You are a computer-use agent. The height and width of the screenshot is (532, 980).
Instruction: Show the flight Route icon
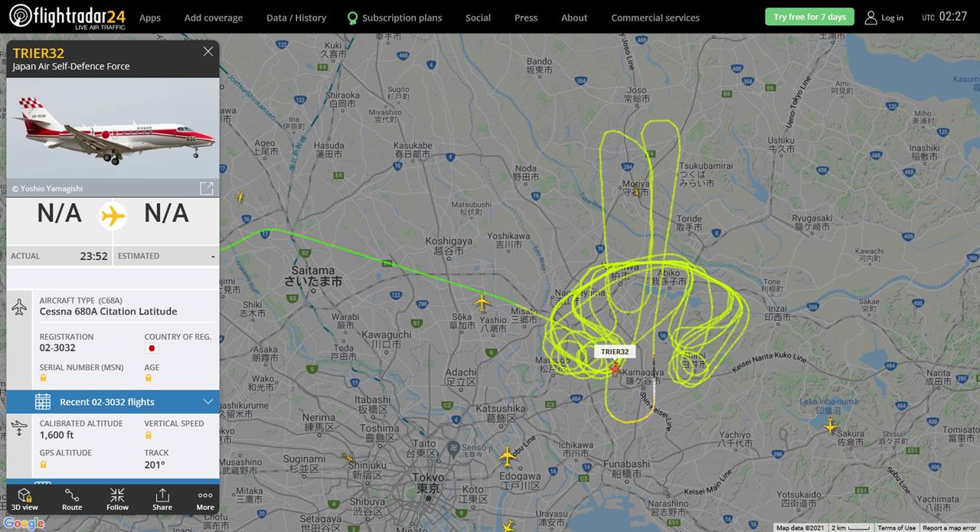72,499
